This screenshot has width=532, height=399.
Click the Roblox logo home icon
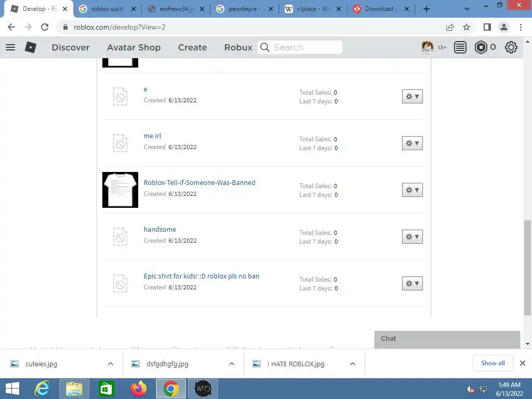point(31,47)
